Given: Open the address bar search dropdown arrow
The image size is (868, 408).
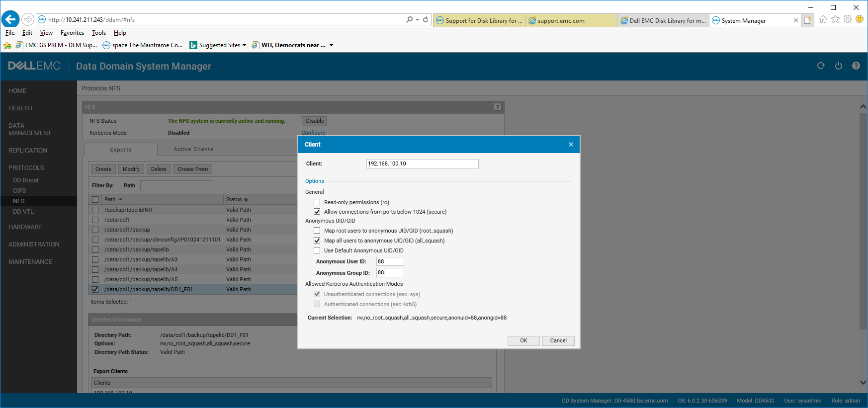Looking at the screenshot, I should [x=417, y=20].
